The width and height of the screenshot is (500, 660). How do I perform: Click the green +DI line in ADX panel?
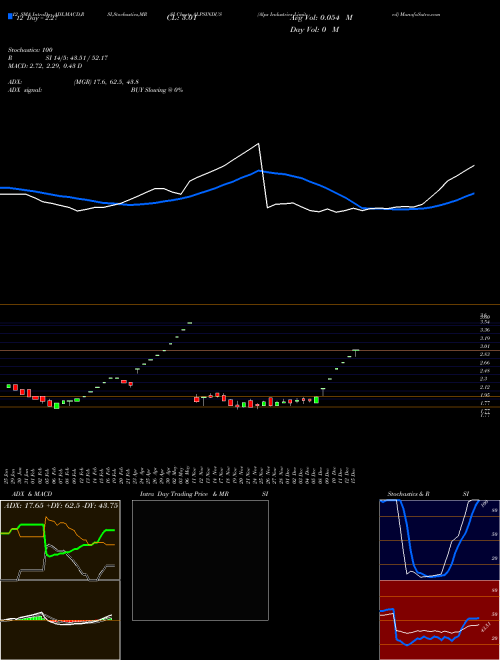pos(59,540)
